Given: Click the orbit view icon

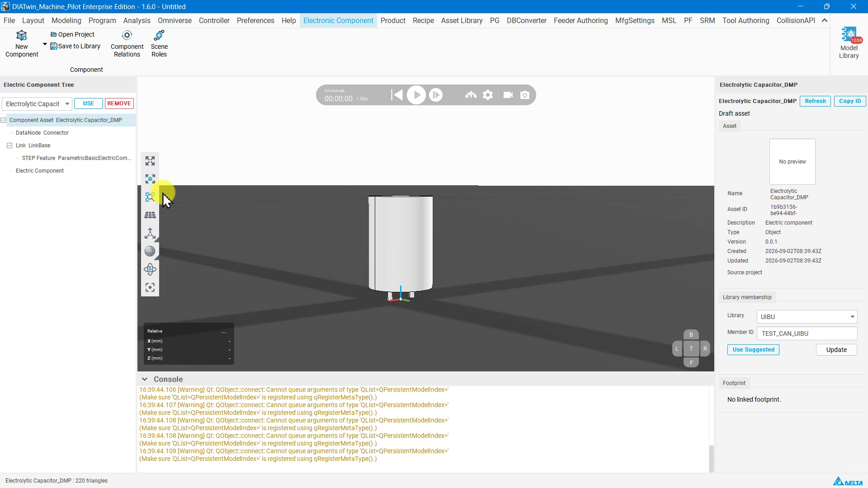Looking at the screenshot, I should 150,269.
